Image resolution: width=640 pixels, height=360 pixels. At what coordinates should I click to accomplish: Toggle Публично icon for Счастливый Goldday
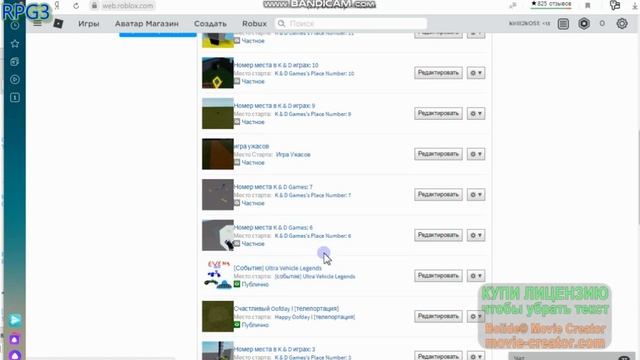(x=237, y=325)
